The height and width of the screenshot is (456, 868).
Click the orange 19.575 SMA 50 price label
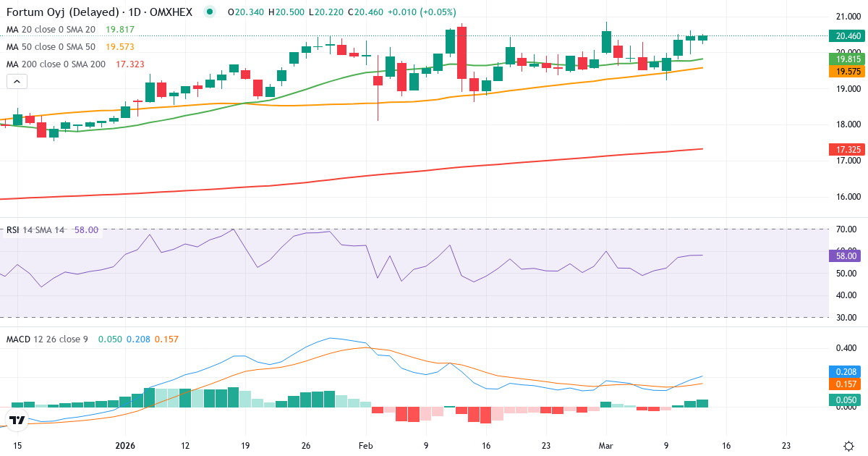coord(846,72)
